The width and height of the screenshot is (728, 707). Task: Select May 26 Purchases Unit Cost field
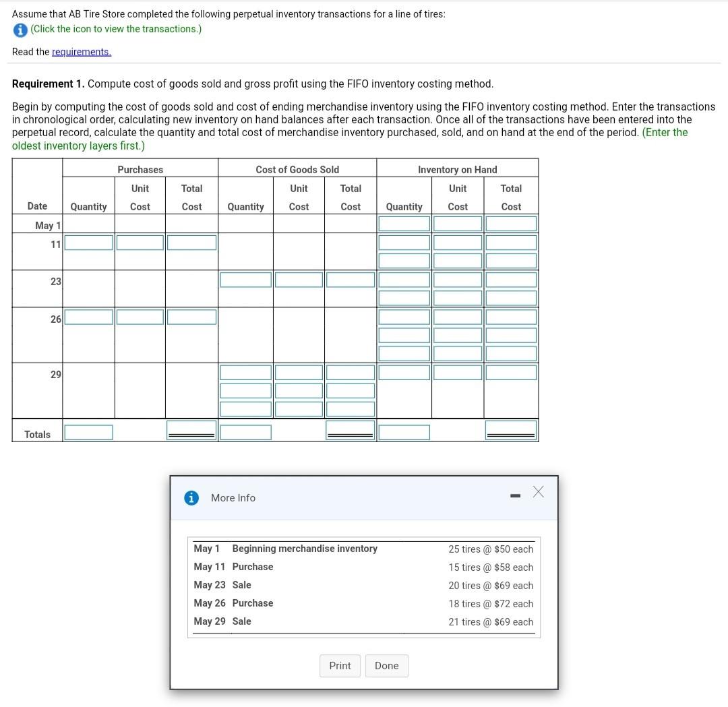(140, 317)
